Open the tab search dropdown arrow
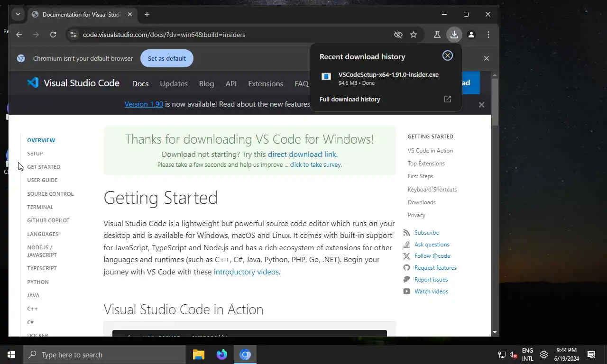The image size is (607, 364). click(x=18, y=14)
